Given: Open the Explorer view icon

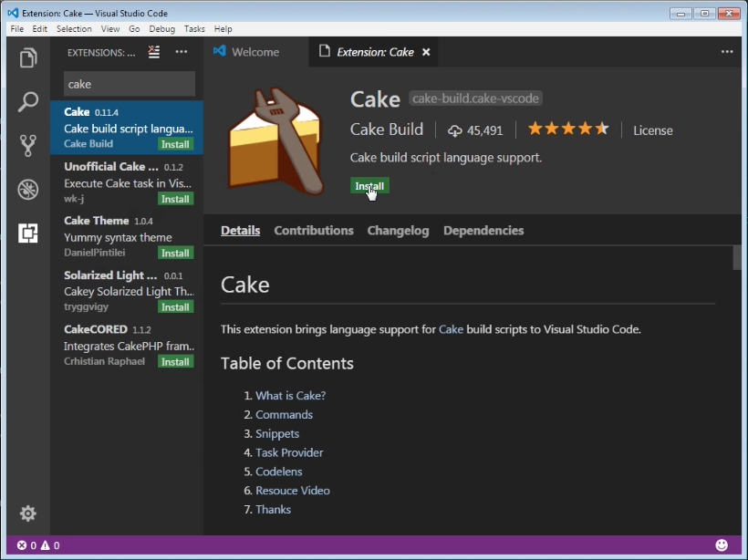Looking at the screenshot, I should pos(28,58).
